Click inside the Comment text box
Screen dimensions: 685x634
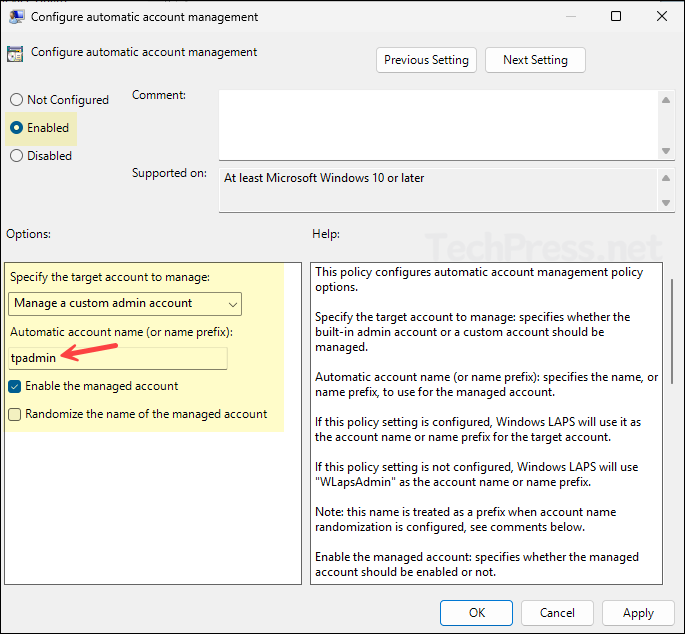[x=439, y=125]
